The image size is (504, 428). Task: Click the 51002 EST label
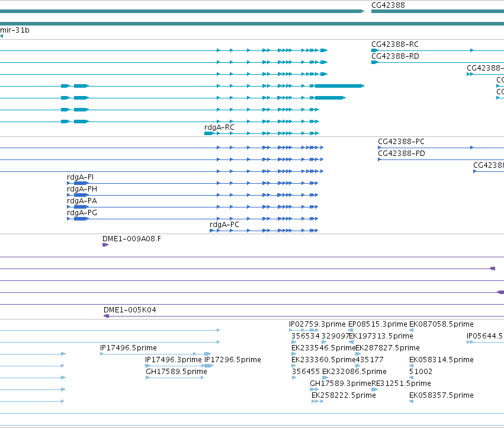coord(420,372)
